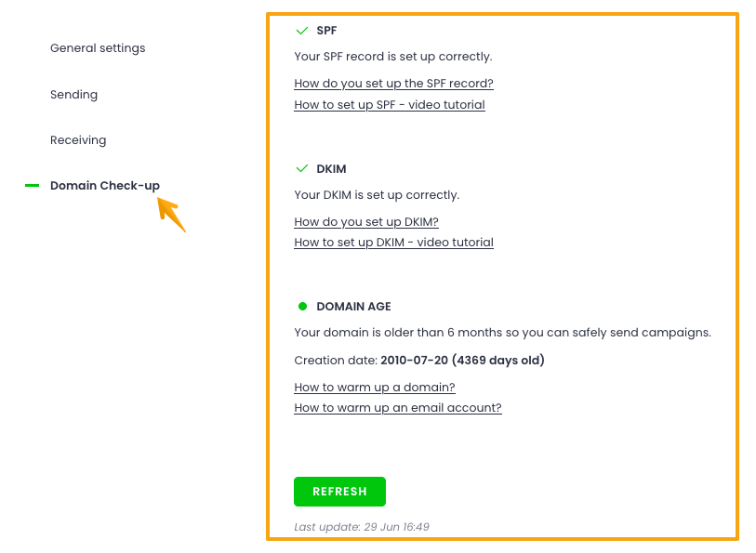This screenshot has height=553, width=756.
Task: Click the green dash marker beside Domain Check-up
Action: click(x=33, y=186)
